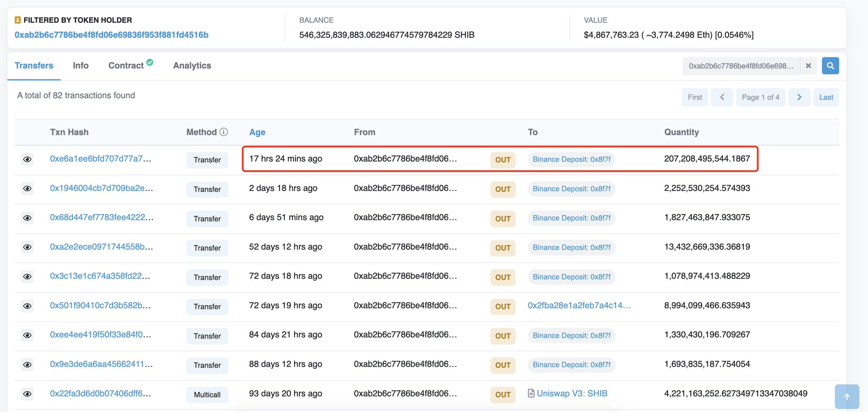Viewport: 868px width, 412px height.
Task: Jump to Last page of transactions
Action: [826, 97]
